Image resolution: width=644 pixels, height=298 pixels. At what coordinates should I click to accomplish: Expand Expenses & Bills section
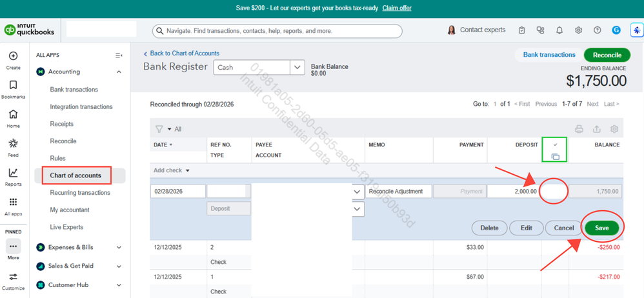119,247
